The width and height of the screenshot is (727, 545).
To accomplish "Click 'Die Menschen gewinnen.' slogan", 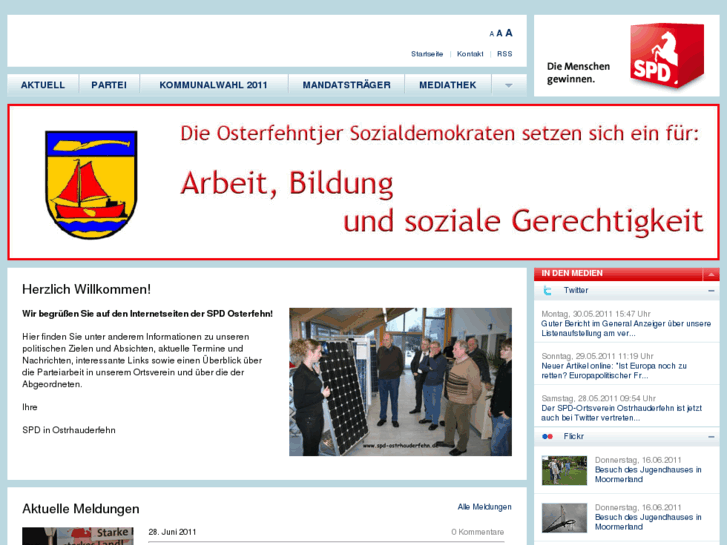I will point(578,73).
